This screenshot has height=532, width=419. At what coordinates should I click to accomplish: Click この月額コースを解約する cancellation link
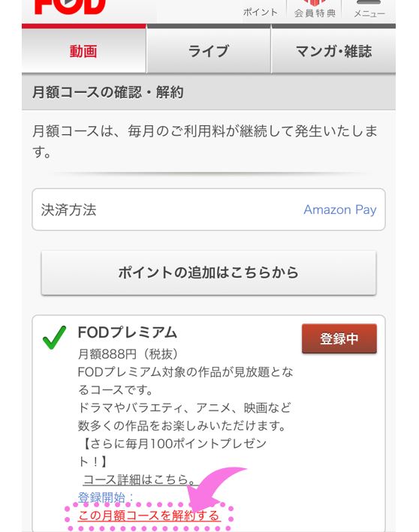tap(149, 515)
